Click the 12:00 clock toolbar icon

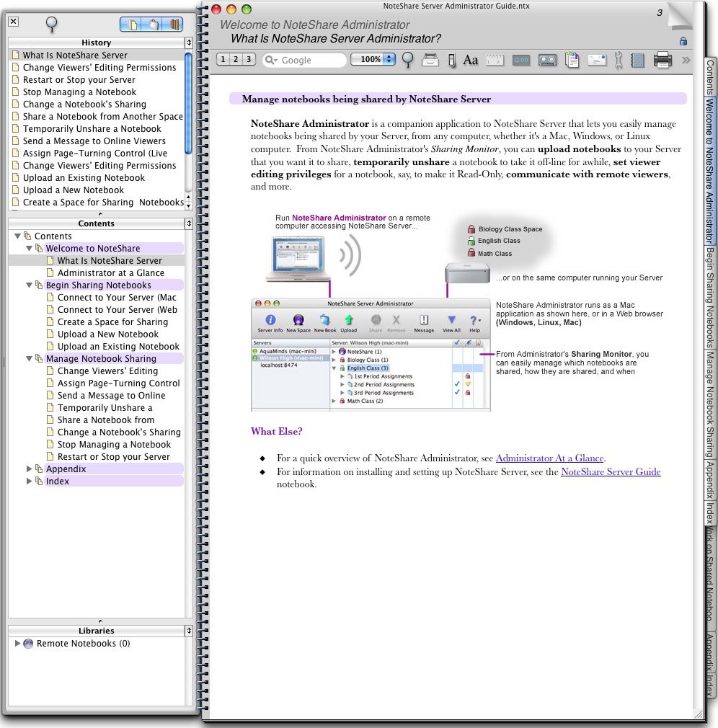click(x=521, y=60)
